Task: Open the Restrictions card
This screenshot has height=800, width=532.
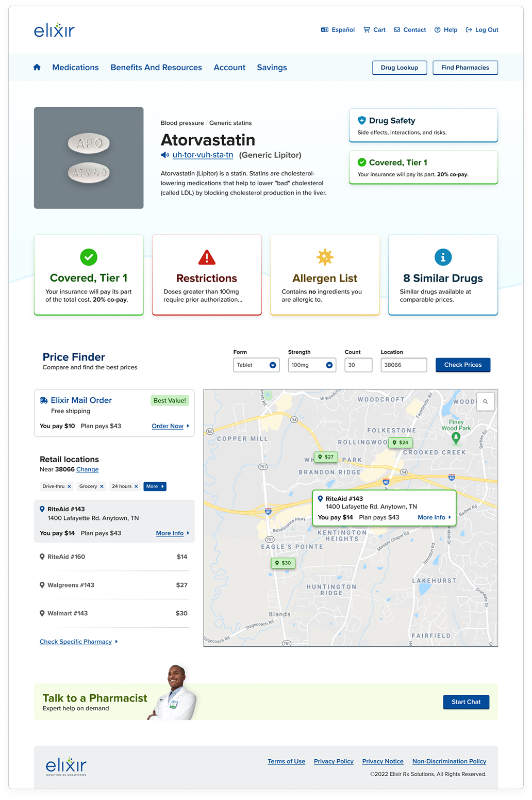Action: (207, 275)
